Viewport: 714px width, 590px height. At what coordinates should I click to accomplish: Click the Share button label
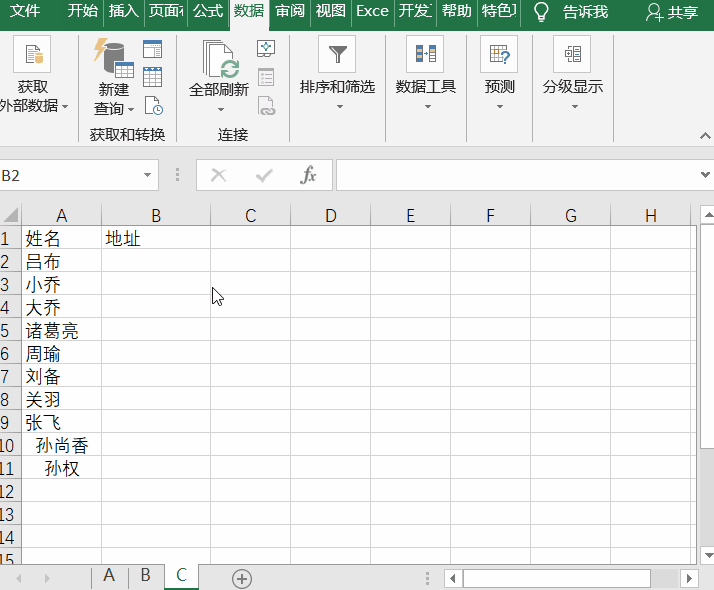tap(683, 12)
